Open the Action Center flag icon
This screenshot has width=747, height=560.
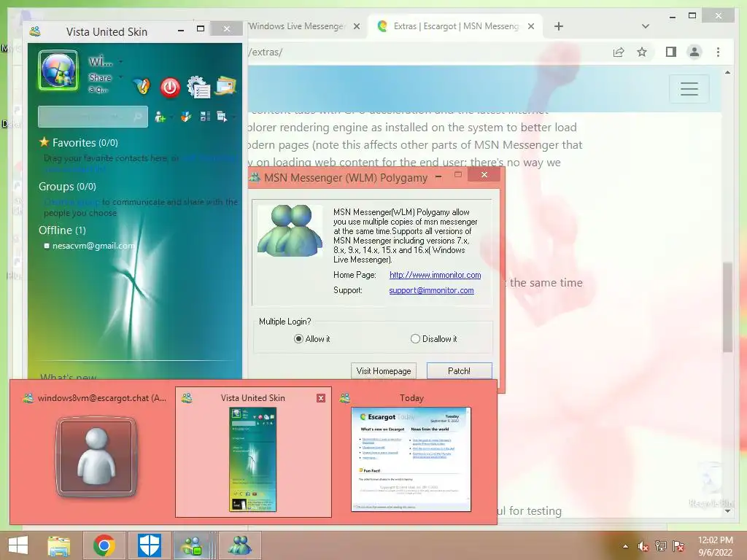coord(678,546)
